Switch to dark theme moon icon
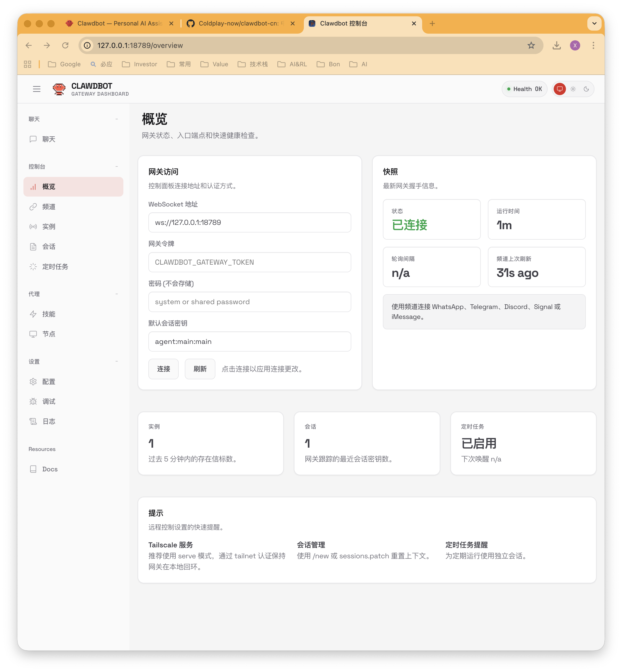The image size is (622, 672). point(586,89)
